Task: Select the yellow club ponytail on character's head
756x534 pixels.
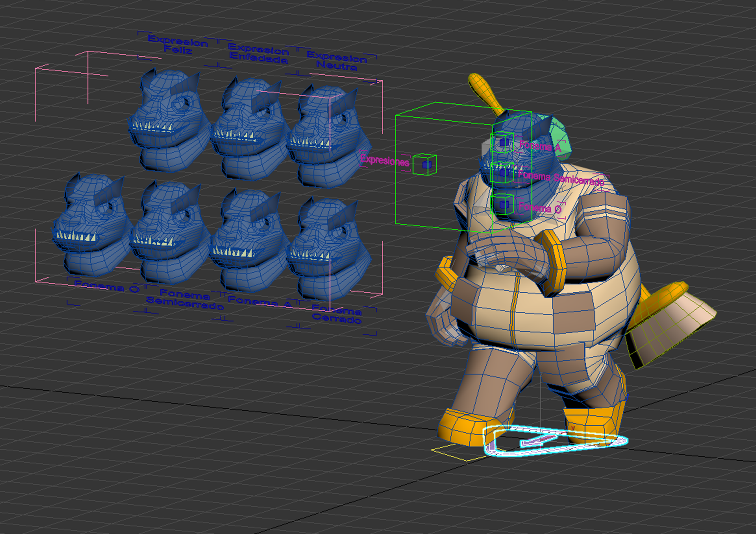Action: [x=486, y=94]
